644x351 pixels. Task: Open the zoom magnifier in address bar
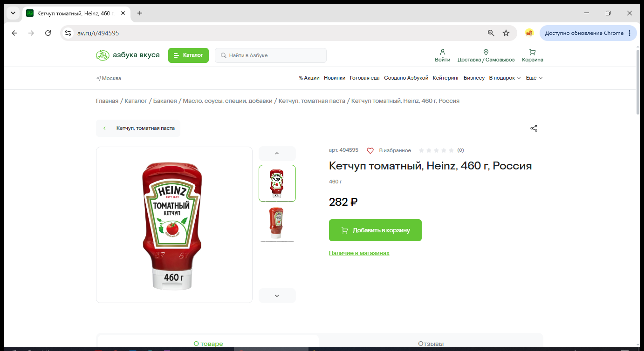tap(491, 33)
